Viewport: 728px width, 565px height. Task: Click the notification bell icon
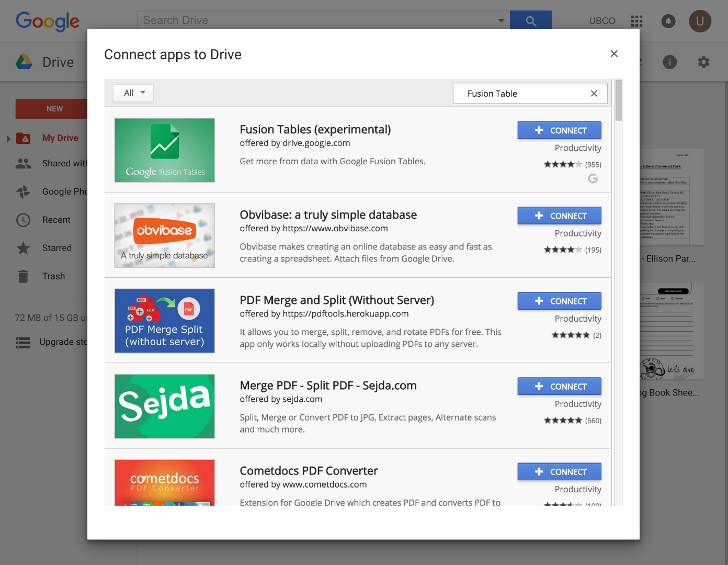(x=668, y=21)
